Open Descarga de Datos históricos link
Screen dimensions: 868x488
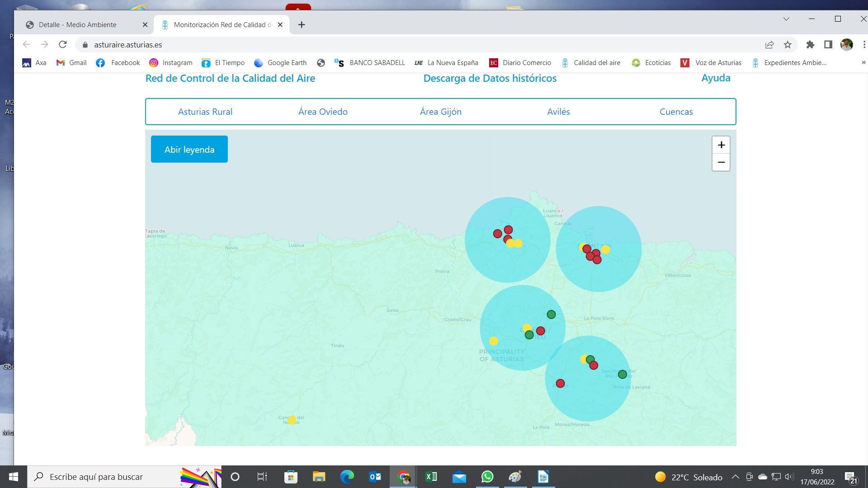tap(490, 78)
